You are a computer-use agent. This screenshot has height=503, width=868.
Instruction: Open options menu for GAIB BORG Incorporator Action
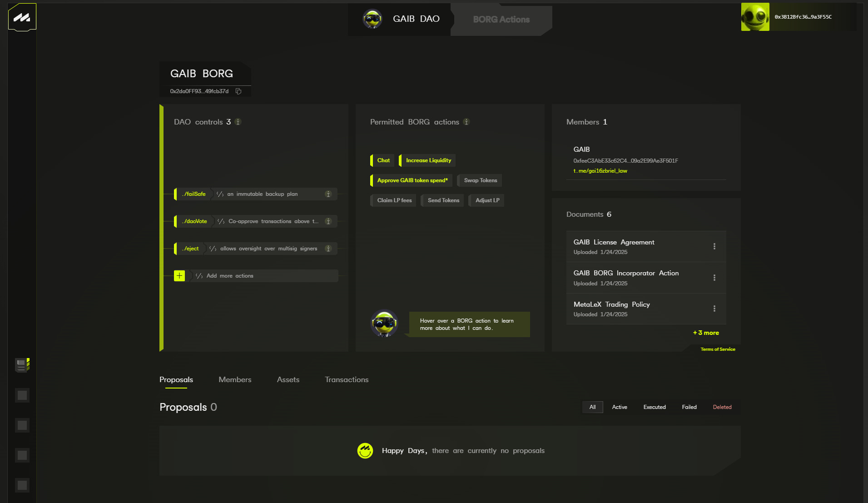pos(714,278)
